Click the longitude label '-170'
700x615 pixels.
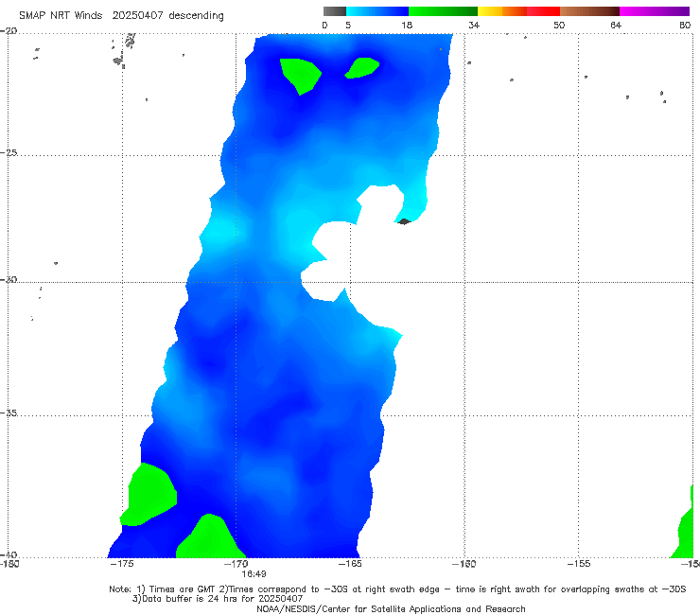coord(236,564)
